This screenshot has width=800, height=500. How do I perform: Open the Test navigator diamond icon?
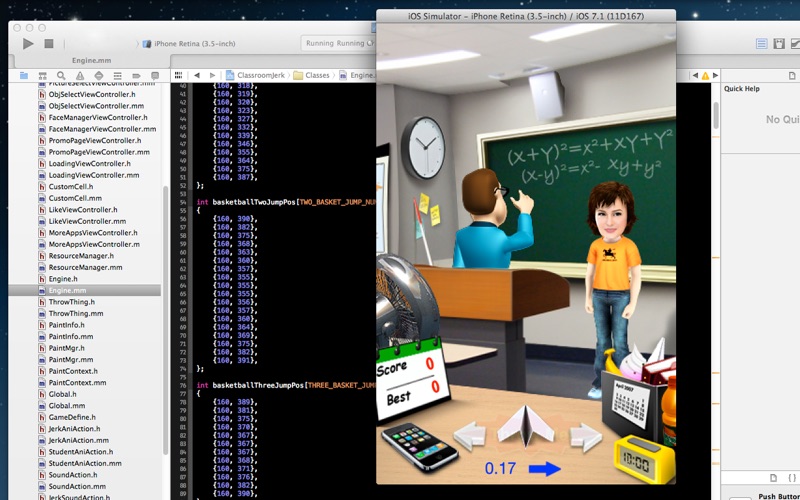point(99,76)
